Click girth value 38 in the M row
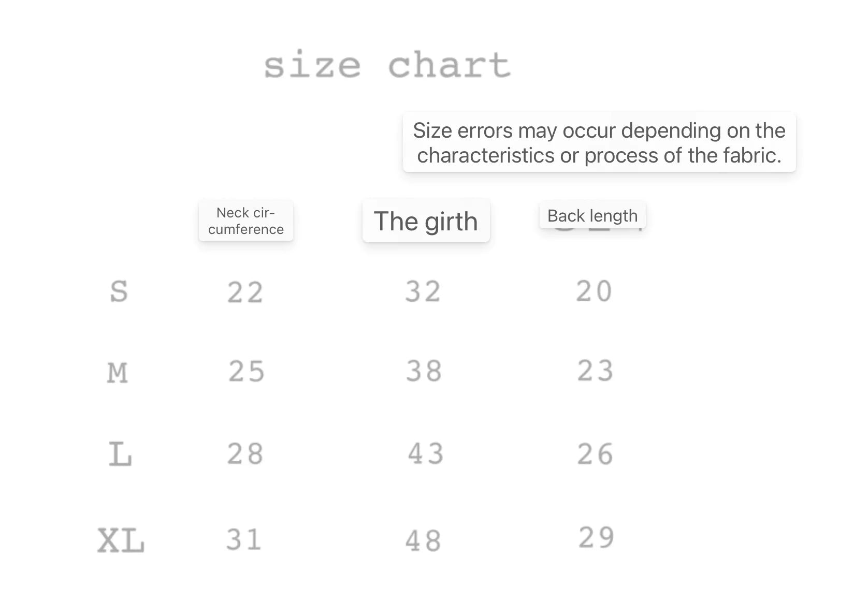Screen dimensions: 868x615 point(424,371)
